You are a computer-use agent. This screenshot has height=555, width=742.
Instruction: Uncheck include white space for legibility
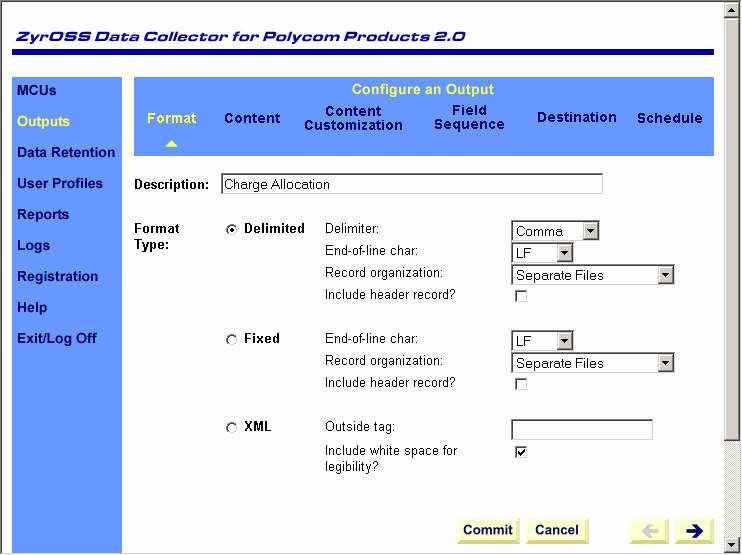click(521, 452)
